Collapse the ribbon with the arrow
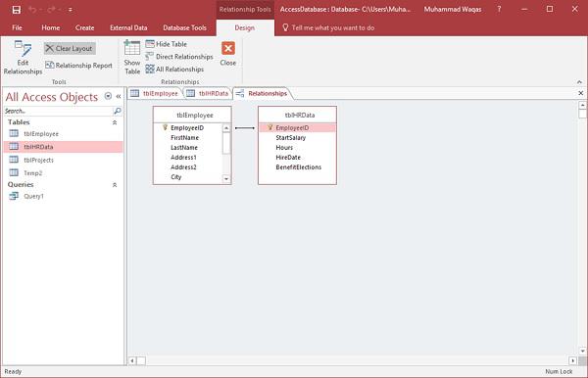 pos(579,82)
